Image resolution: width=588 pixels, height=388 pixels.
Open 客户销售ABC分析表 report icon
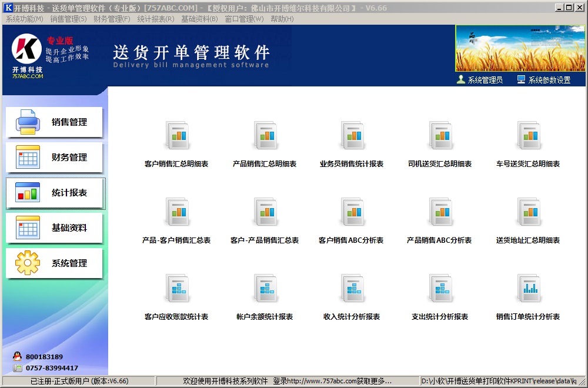[352, 212]
